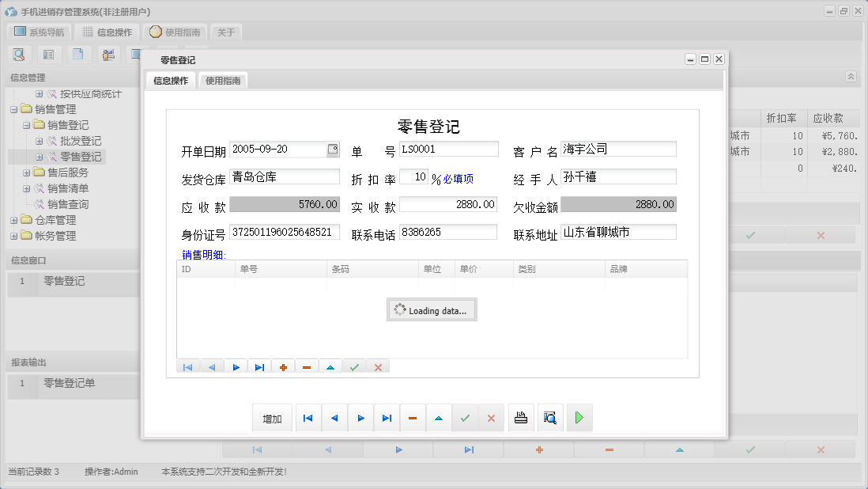
Task: Remove a detail row with the red minus icon
Action: click(x=307, y=366)
